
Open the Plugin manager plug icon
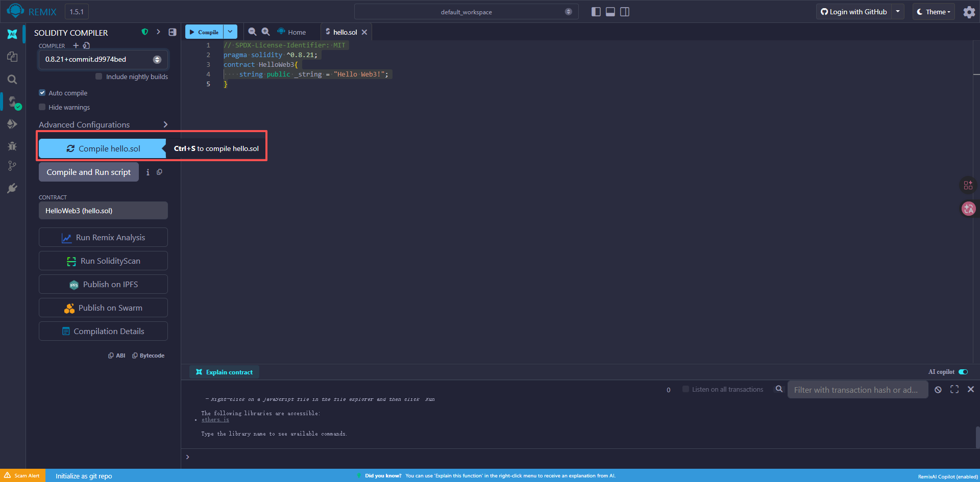point(12,188)
